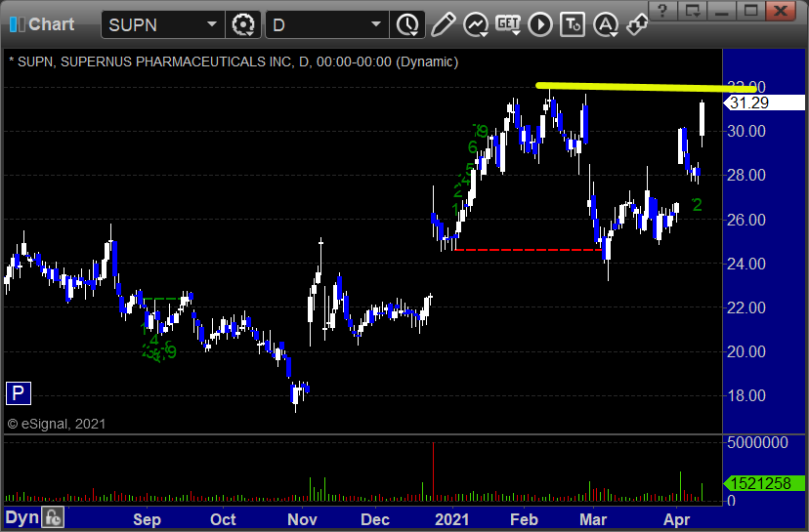The image size is (809, 532).
Task: Click the Apr label on time axis
Action: [x=676, y=519]
